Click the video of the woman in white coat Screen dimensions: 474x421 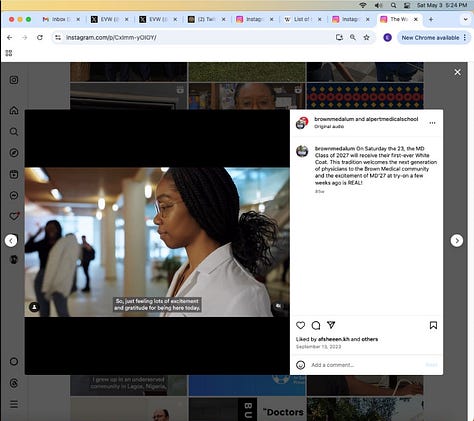coord(157,242)
